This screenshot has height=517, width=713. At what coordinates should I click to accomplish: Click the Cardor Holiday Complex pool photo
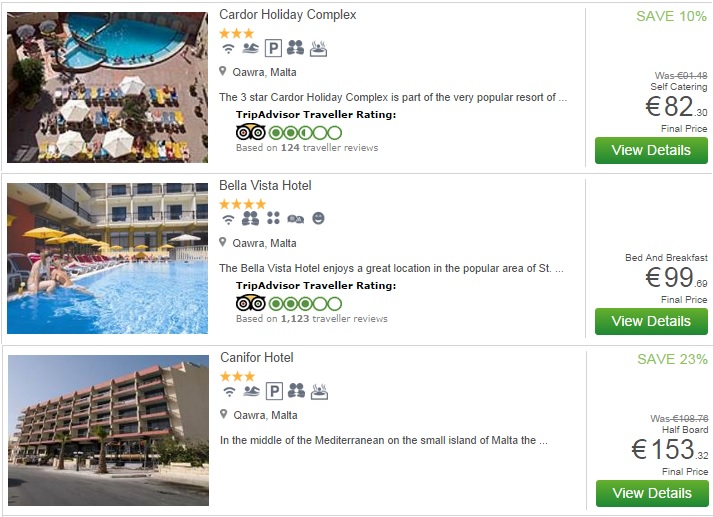point(108,86)
